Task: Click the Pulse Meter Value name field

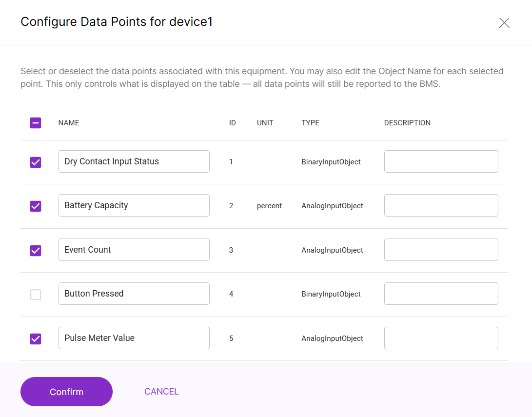Action: pos(134,338)
